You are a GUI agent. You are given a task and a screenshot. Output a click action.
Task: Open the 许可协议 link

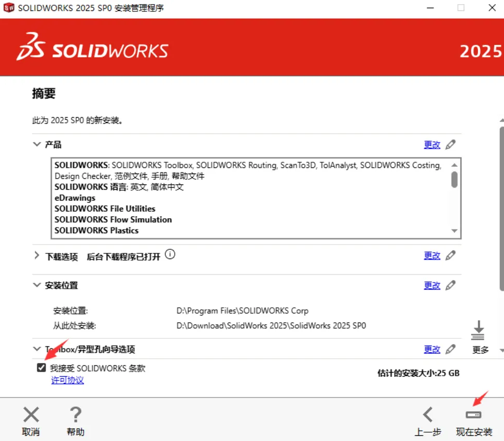point(67,380)
